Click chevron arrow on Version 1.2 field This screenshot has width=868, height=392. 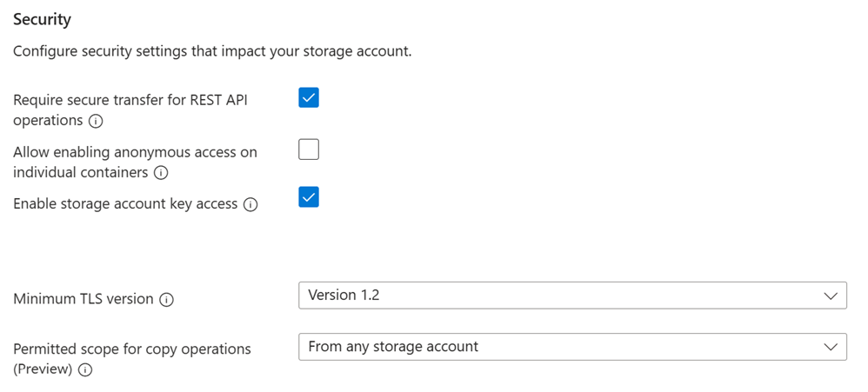831,296
